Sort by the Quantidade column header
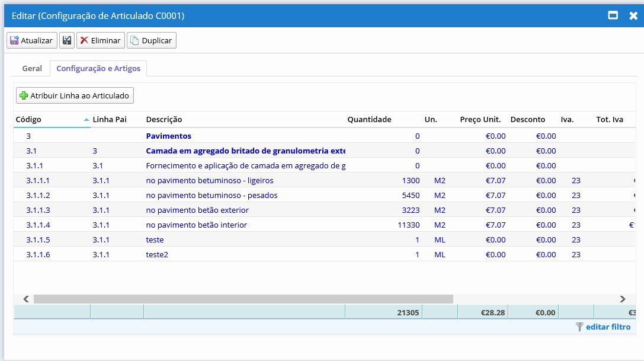Screen dimensions: 644x361 (x=369, y=119)
